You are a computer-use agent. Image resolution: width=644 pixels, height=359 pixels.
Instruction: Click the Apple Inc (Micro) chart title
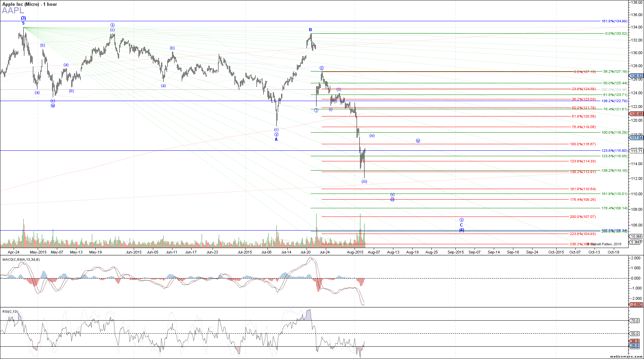coord(30,4)
